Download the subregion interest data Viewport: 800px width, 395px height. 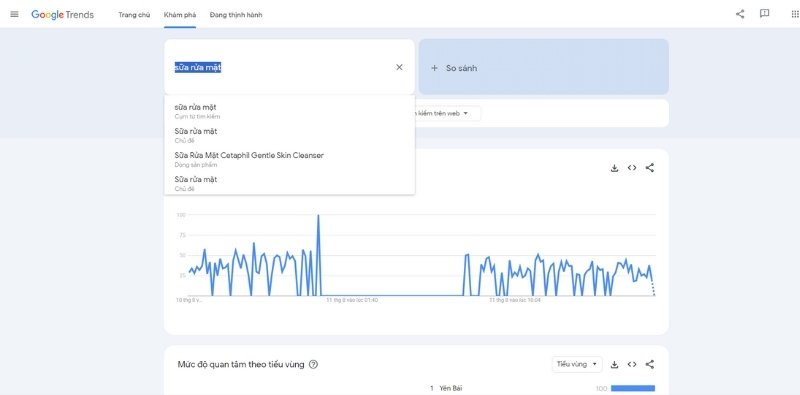614,364
